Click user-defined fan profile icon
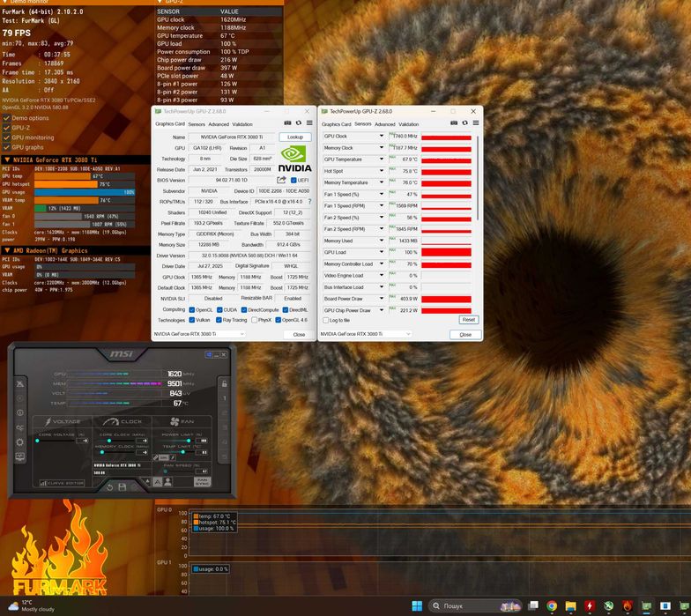Image resolution: width=691 pixels, height=616 pixels. tap(167, 482)
